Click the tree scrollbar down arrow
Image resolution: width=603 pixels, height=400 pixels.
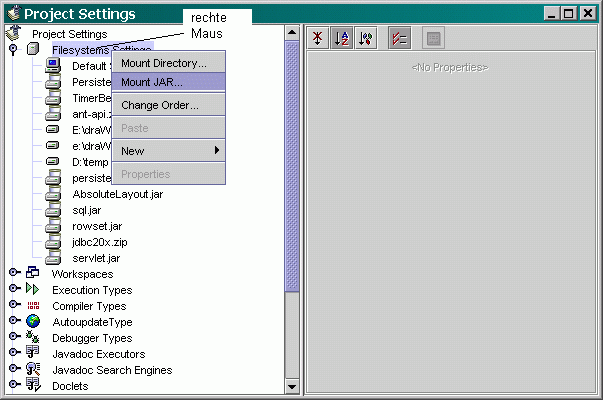pyautogui.click(x=293, y=386)
